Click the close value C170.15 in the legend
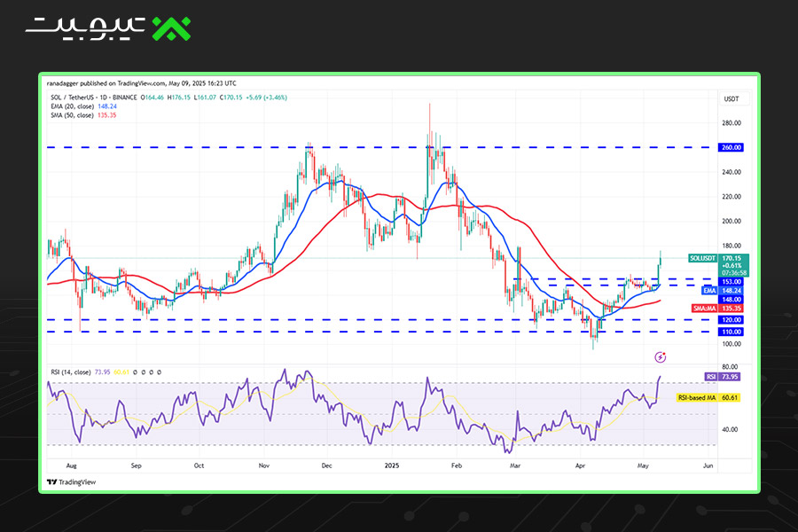 (231, 98)
